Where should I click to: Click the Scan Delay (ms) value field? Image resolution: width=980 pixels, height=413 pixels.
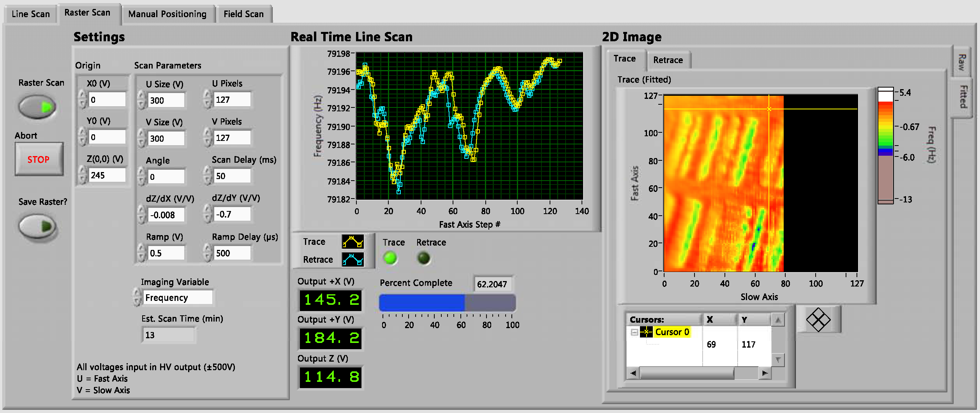coord(232,176)
